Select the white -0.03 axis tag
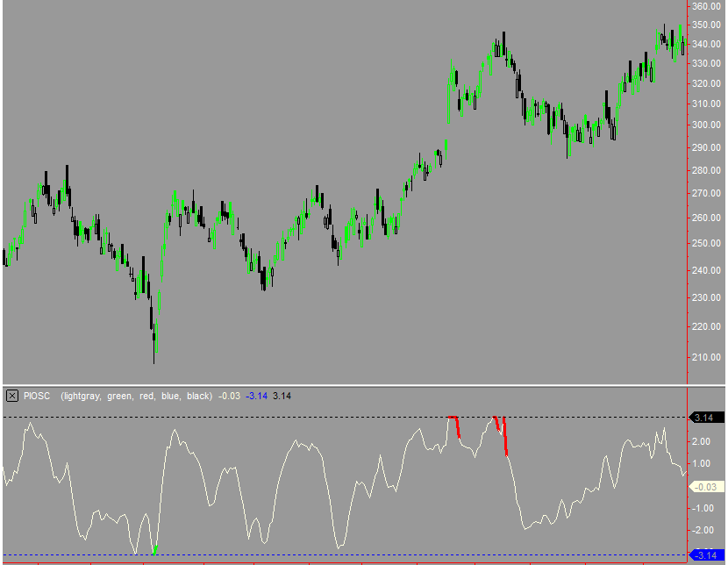This screenshot has width=728, height=565. pyautogui.click(x=704, y=485)
